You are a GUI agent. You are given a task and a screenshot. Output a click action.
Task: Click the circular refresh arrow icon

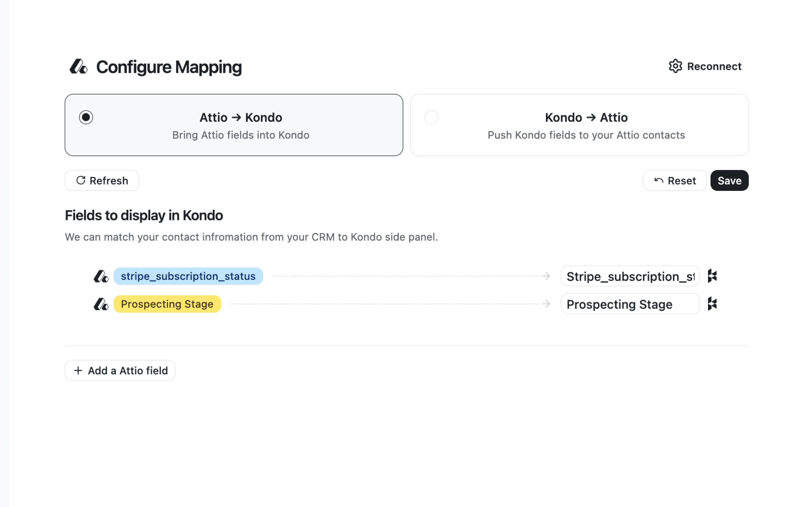(x=81, y=181)
